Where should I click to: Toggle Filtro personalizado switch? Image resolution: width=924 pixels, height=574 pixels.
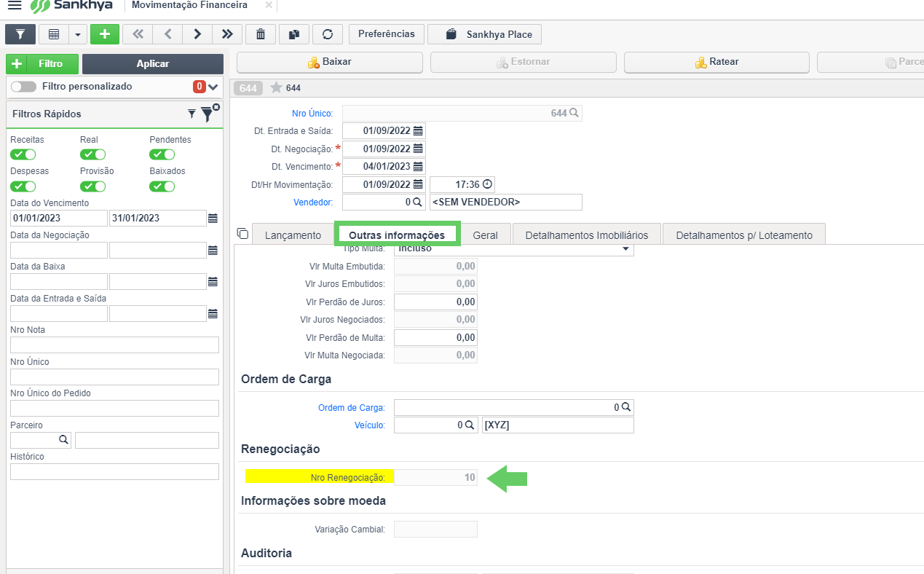point(23,87)
